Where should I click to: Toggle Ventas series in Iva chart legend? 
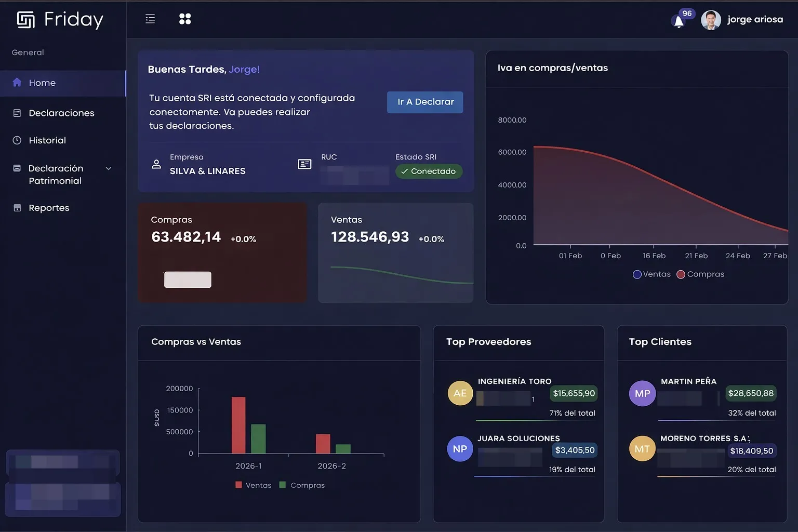point(651,274)
